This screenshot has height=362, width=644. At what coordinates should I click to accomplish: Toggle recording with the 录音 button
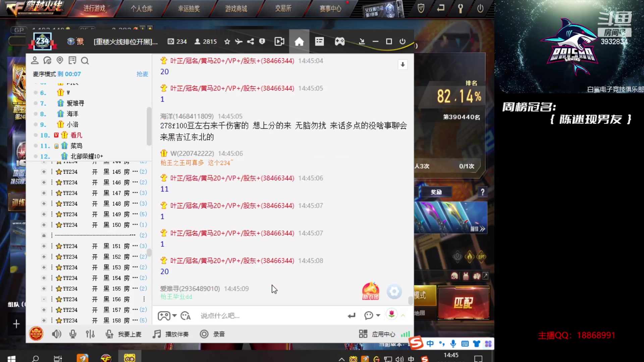click(212, 334)
